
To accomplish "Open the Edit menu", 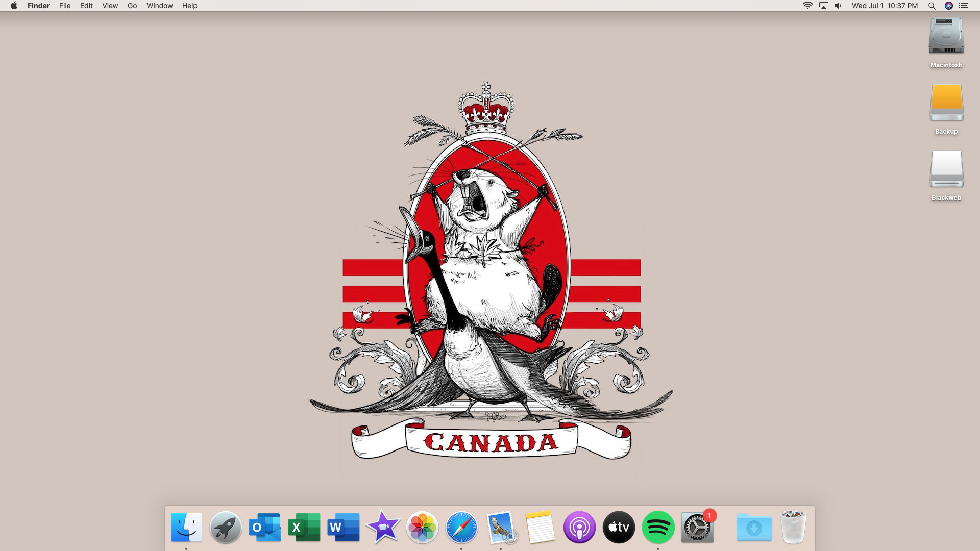I will click(x=86, y=6).
